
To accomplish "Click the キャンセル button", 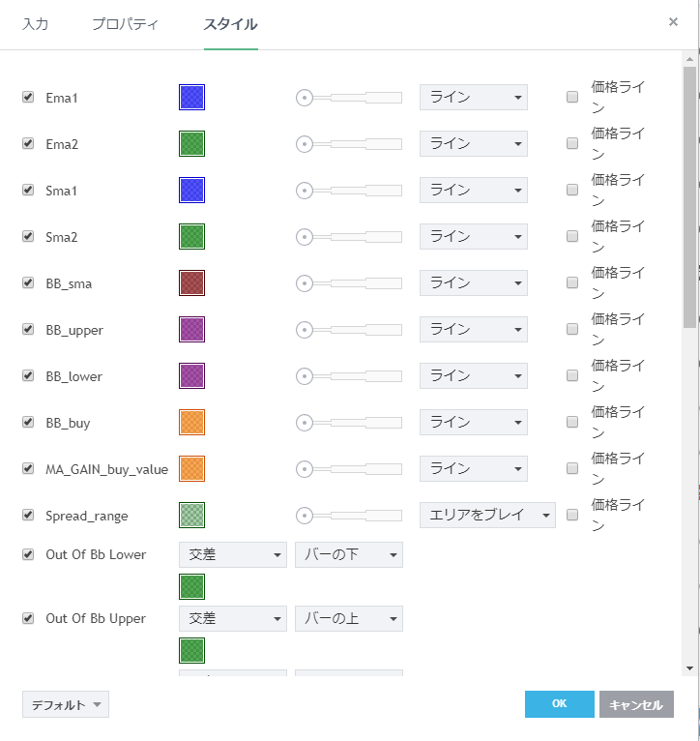I will 636,705.
